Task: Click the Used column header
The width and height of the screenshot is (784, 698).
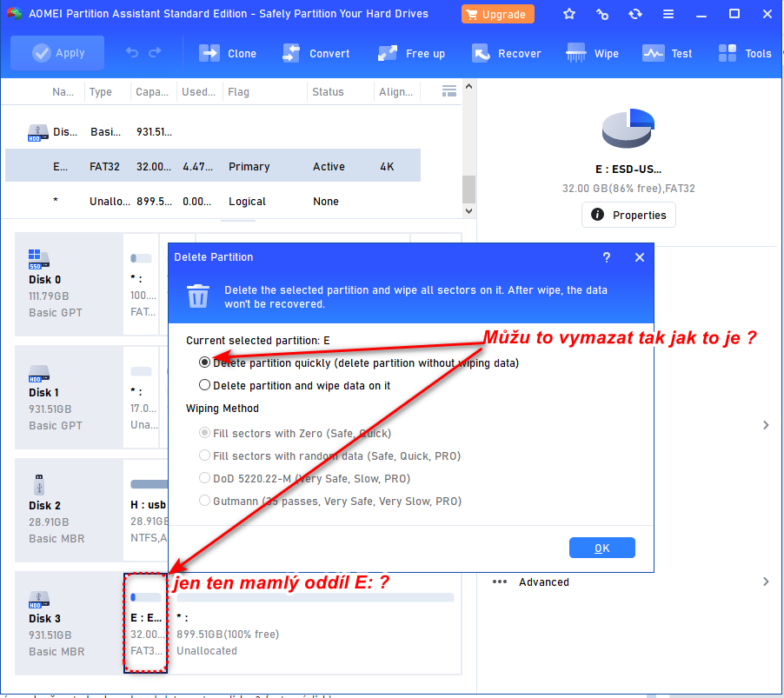Action: [x=198, y=92]
